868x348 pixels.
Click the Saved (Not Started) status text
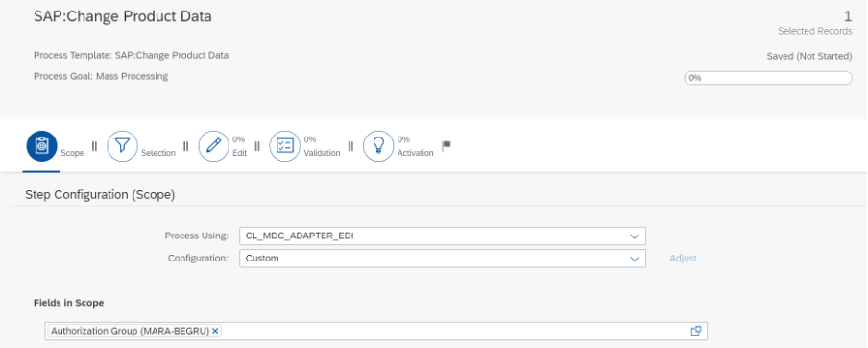[x=808, y=56]
